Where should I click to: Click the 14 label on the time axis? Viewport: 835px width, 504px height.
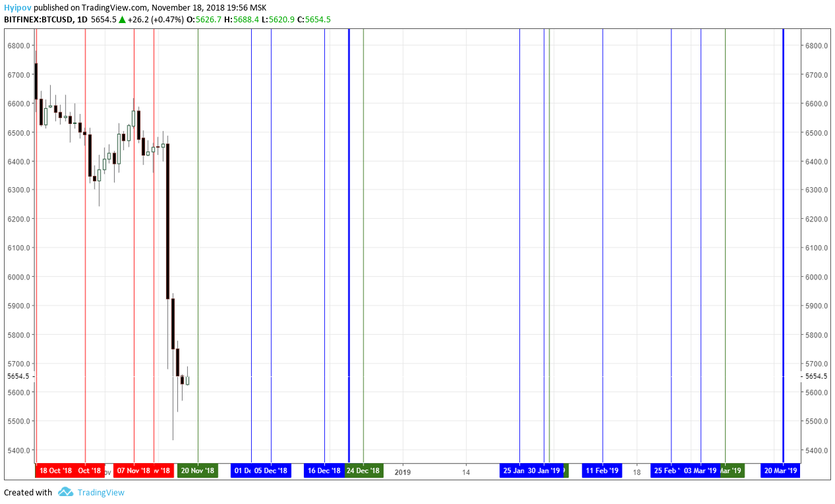[465, 472]
